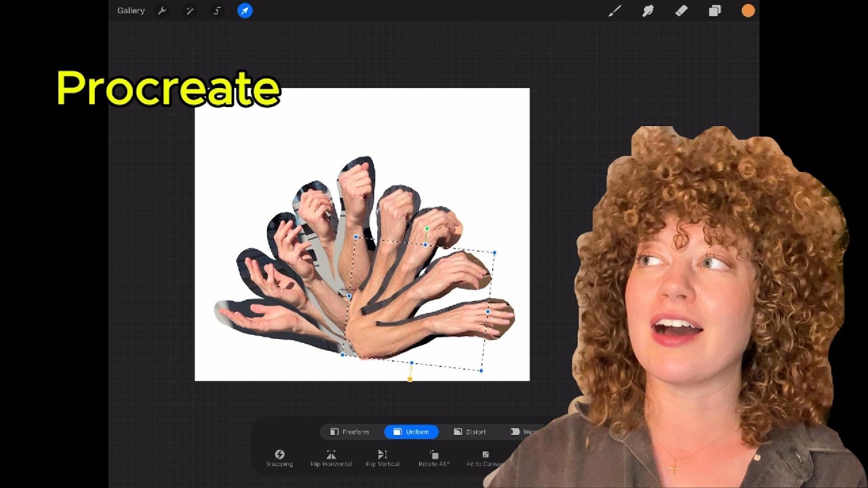Viewport: 868px width, 488px height.
Task: Click Flip Horizontal
Action: [331, 458]
